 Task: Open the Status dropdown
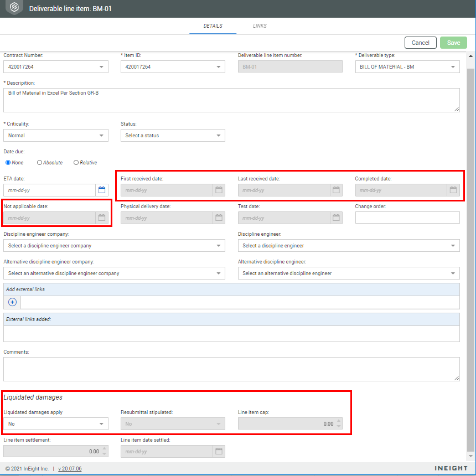point(173,135)
